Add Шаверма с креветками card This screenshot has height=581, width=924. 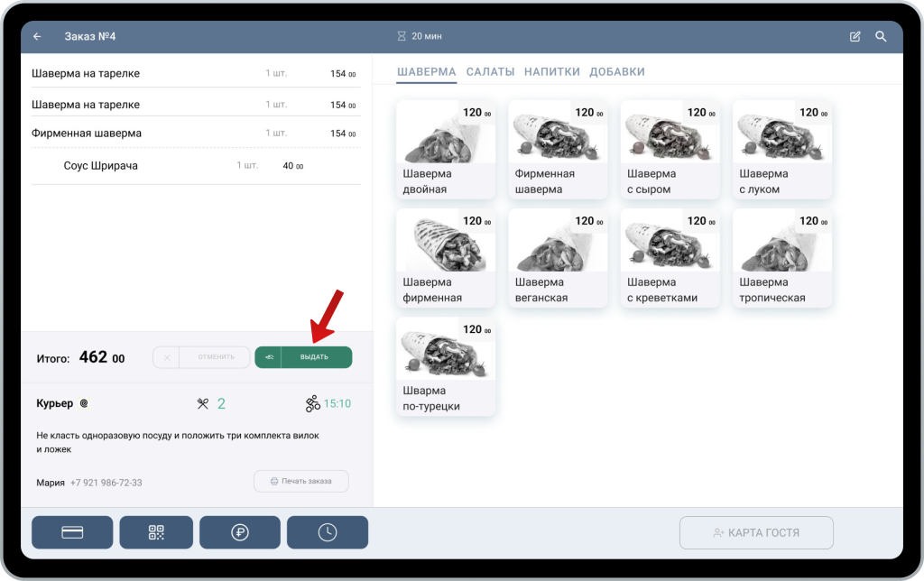[x=670, y=258]
